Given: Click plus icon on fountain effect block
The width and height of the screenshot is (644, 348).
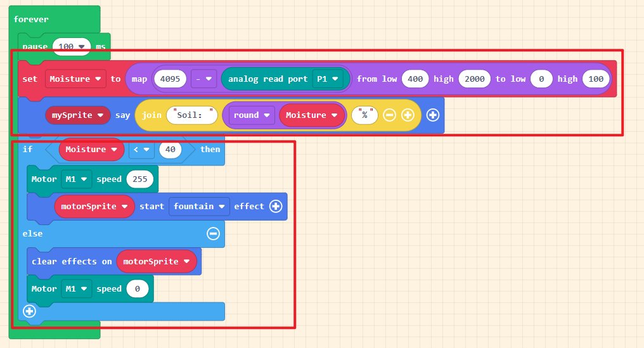Looking at the screenshot, I should click(276, 206).
